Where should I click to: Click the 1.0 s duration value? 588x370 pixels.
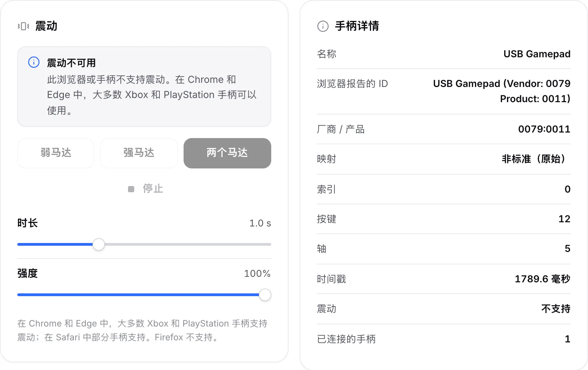260,223
